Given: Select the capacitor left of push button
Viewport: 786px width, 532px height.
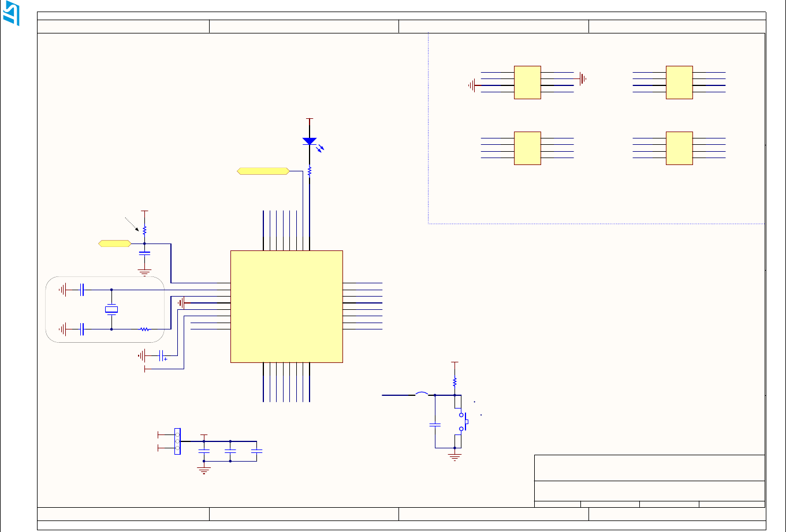Looking at the screenshot, I should coord(435,425).
